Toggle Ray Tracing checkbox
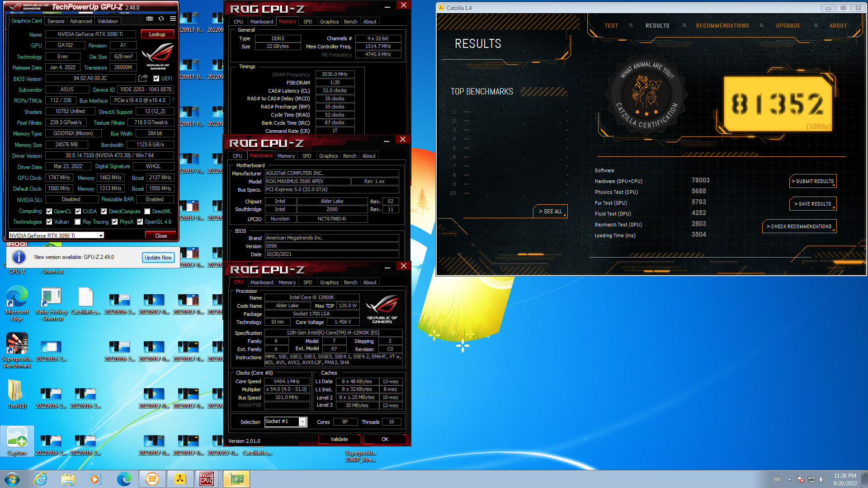The height and width of the screenshot is (488, 868). coord(78,221)
